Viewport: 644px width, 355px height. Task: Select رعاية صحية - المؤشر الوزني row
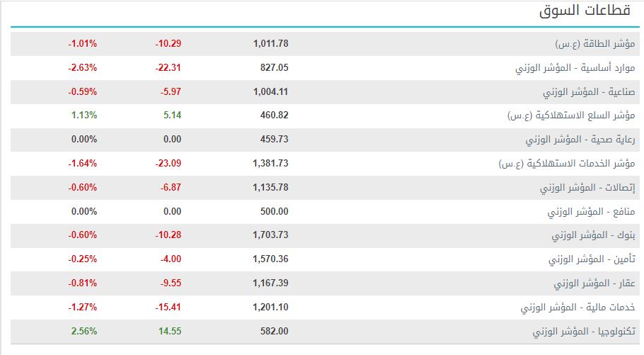pos(325,140)
